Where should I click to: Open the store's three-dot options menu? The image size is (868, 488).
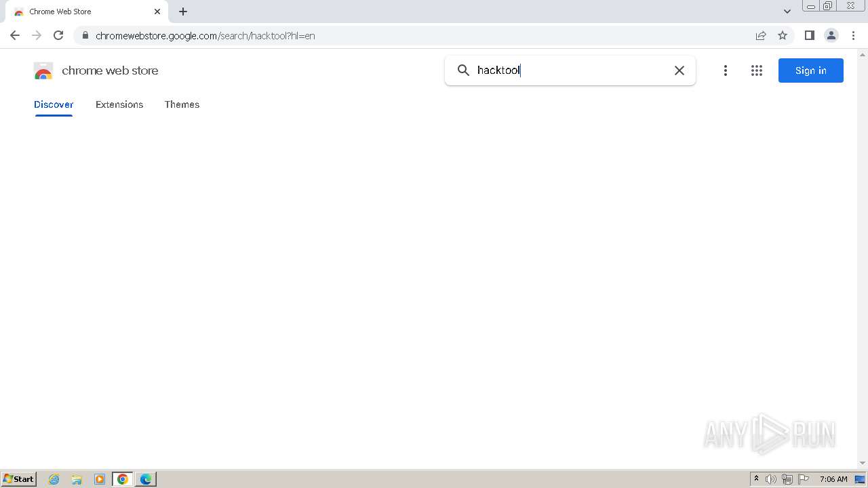tap(725, 70)
